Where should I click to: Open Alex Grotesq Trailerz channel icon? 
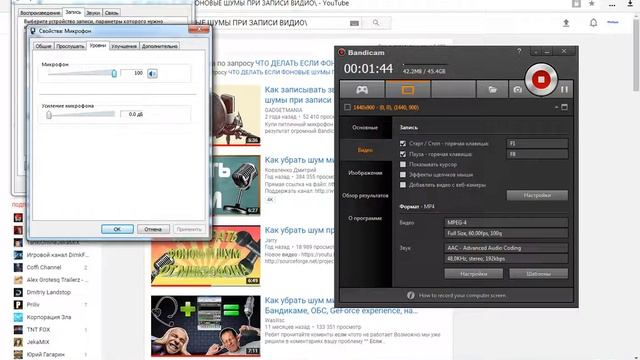(18, 280)
